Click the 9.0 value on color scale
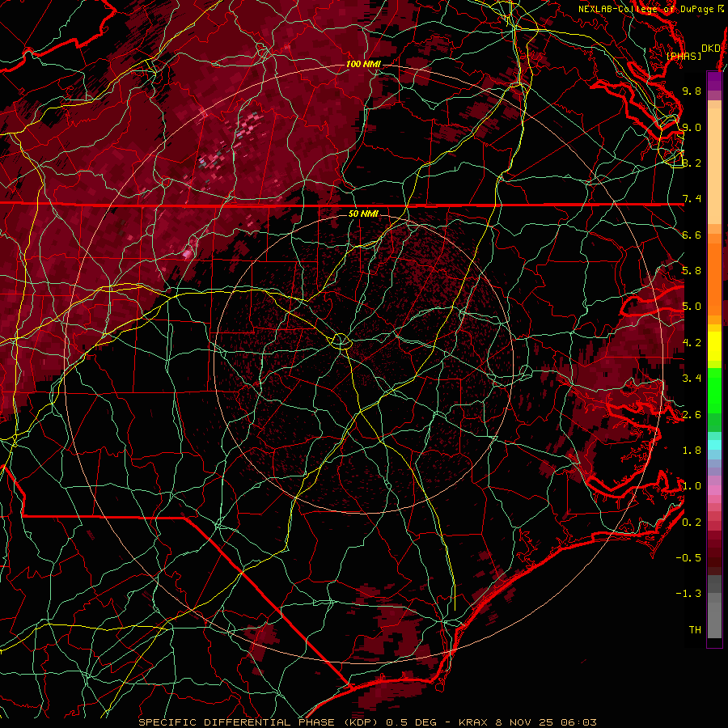The height and width of the screenshot is (728, 728). point(692,127)
